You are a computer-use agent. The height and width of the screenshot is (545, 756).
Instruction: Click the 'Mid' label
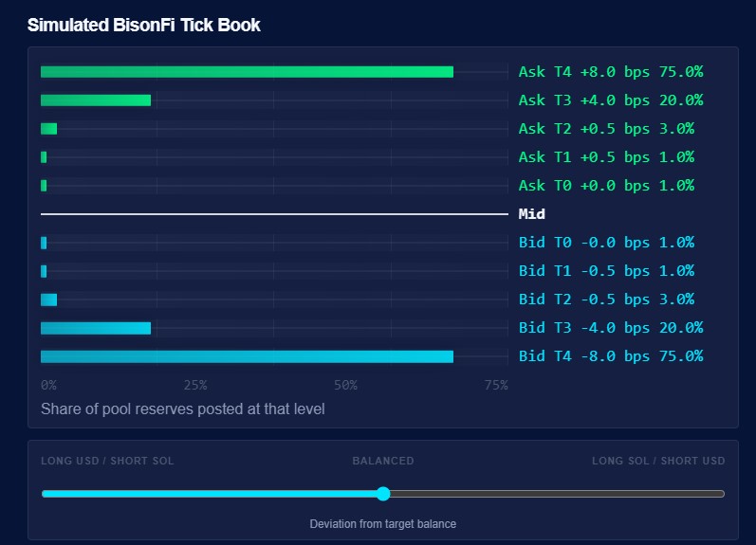pyautogui.click(x=532, y=214)
